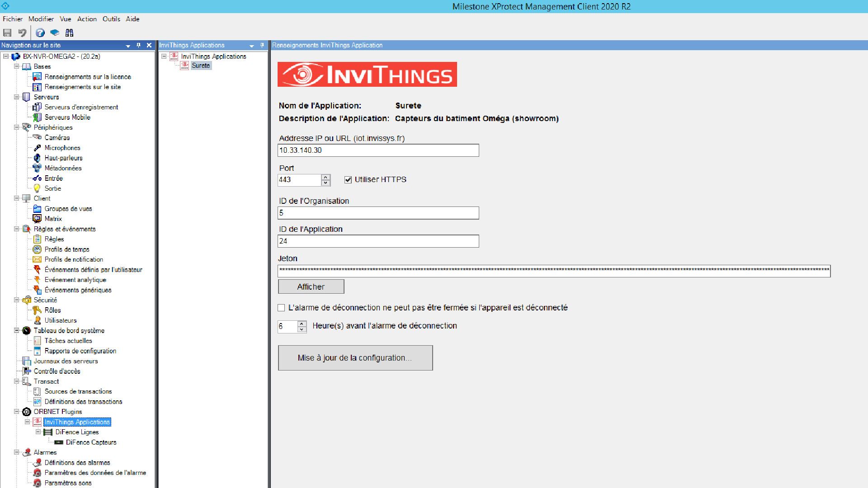The height and width of the screenshot is (488, 868).
Task: Open the Modifier menu
Action: (41, 19)
